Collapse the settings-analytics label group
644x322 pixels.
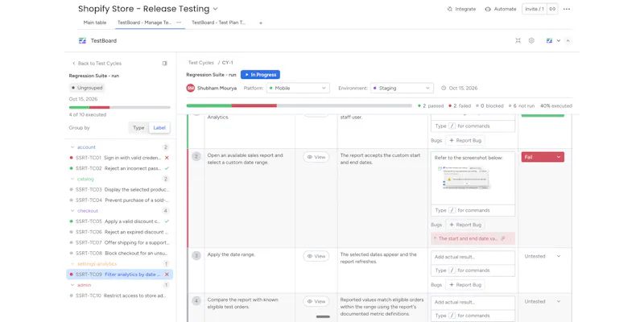(x=72, y=264)
